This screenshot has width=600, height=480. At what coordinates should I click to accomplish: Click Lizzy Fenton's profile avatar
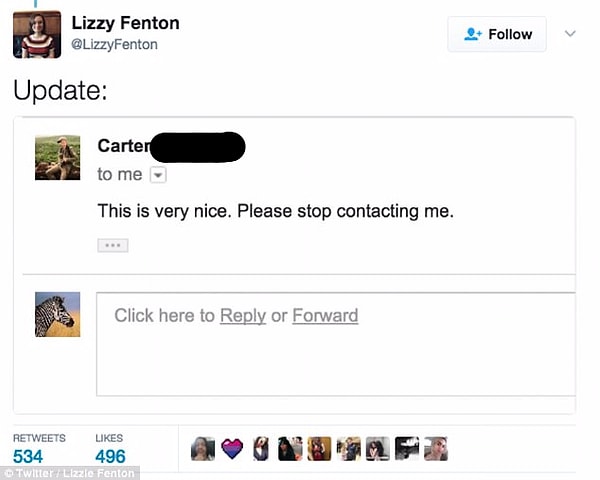(x=37, y=34)
